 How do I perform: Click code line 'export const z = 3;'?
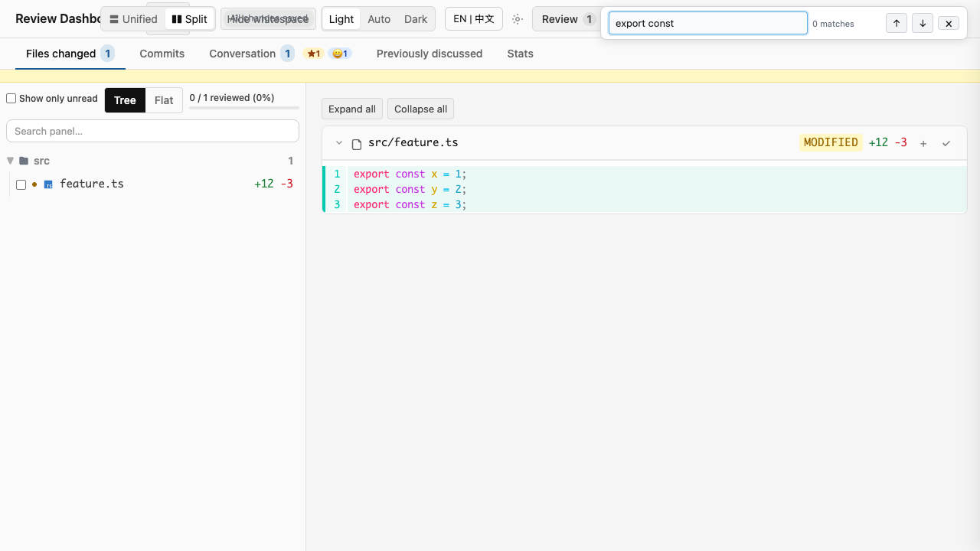pos(410,204)
